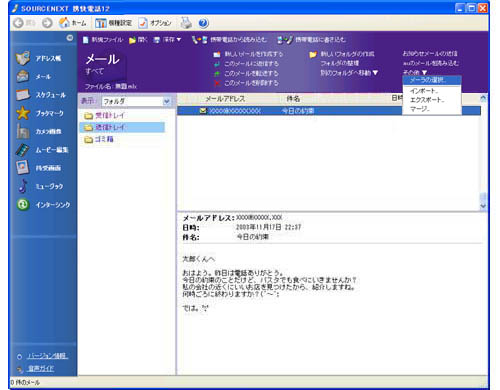
Task: Open the ブックマーク star section
Action: tap(40, 113)
